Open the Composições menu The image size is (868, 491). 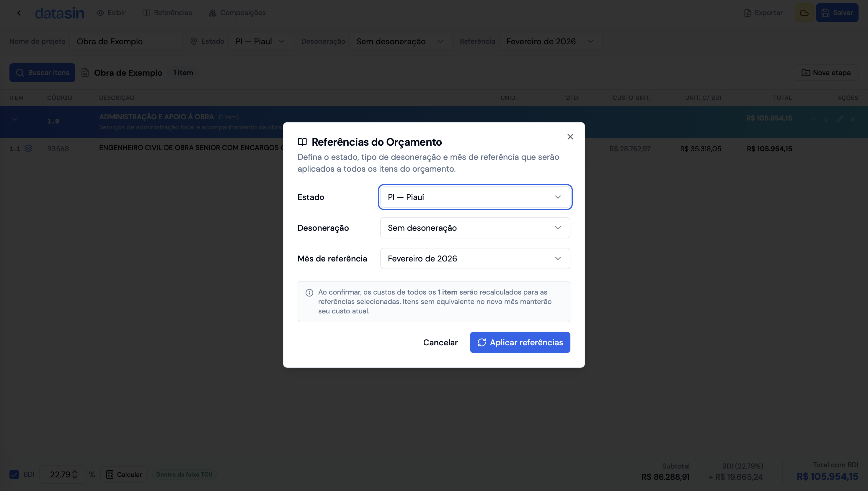point(237,13)
